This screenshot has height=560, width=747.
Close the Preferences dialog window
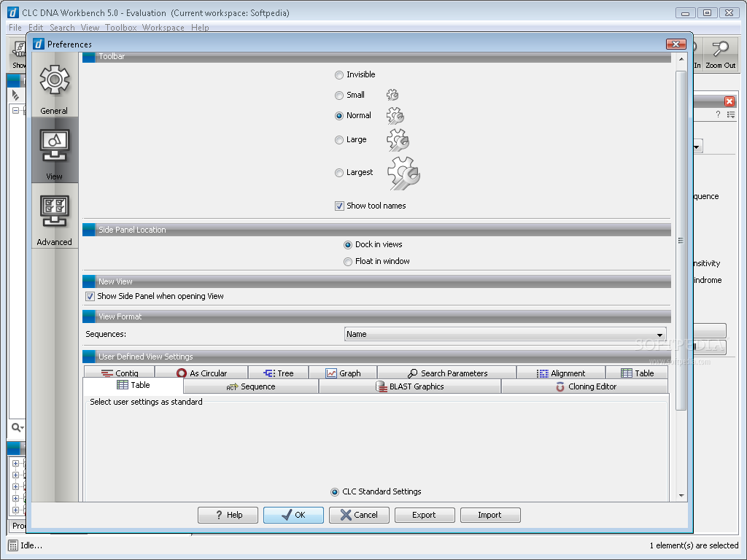676,44
